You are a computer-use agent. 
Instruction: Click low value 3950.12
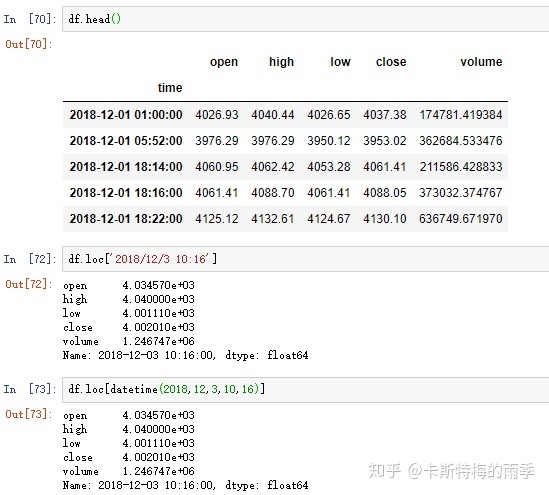pyautogui.click(x=329, y=141)
